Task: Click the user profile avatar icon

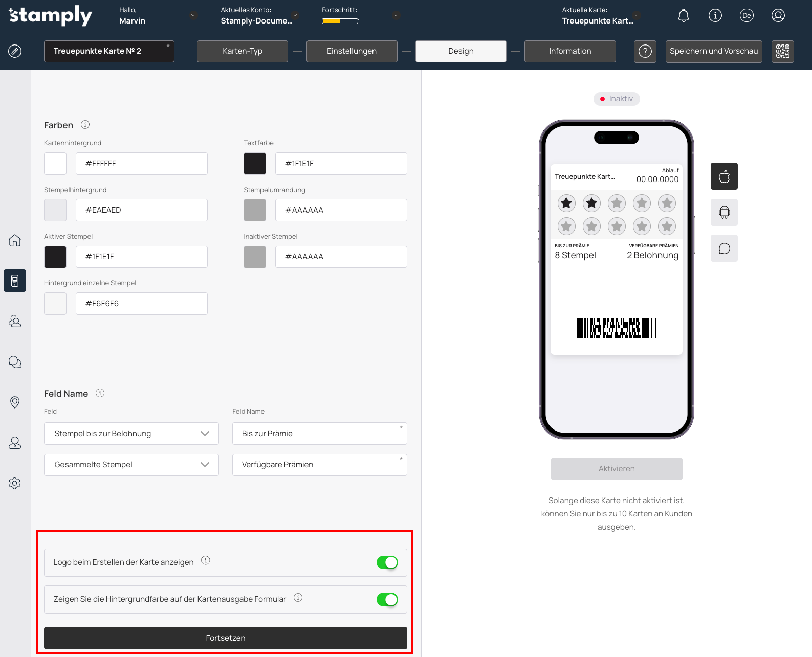Action: pos(778,16)
